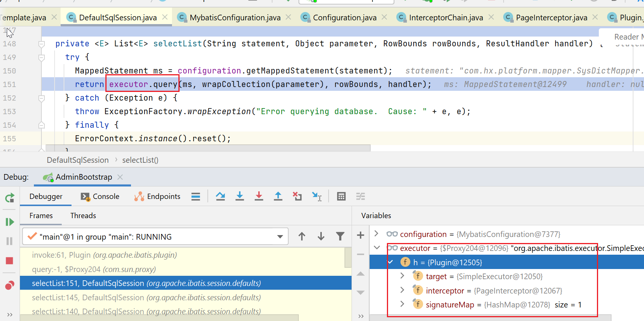The width and height of the screenshot is (644, 321).
Task: Expand the configuration variable node
Action: pos(376,234)
